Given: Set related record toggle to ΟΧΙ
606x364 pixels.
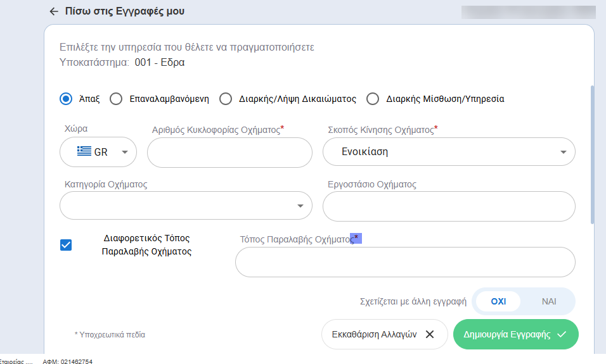Looking at the screenshot, I should [498, 301].
